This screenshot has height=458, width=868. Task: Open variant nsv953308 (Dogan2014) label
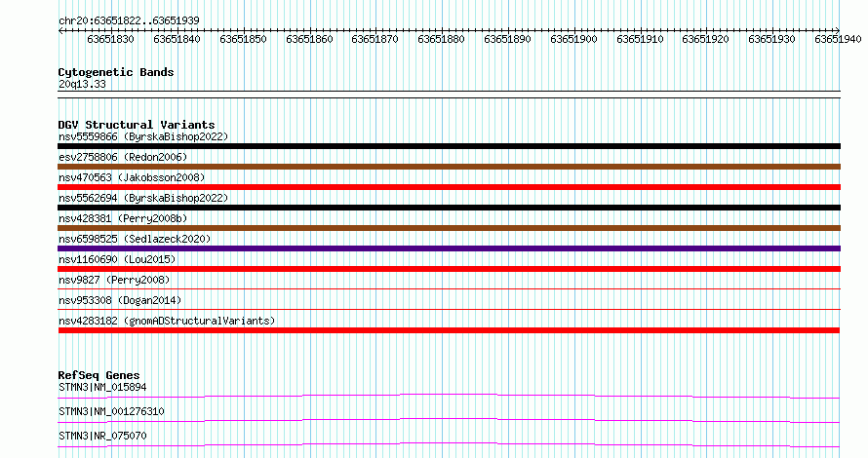(x=120, y=300)
